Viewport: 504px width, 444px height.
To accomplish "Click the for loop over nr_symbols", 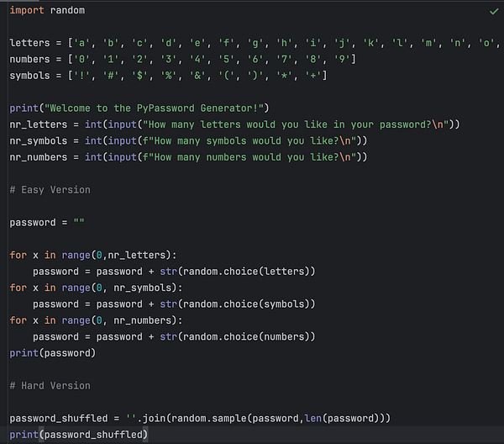I will (96, 288).
